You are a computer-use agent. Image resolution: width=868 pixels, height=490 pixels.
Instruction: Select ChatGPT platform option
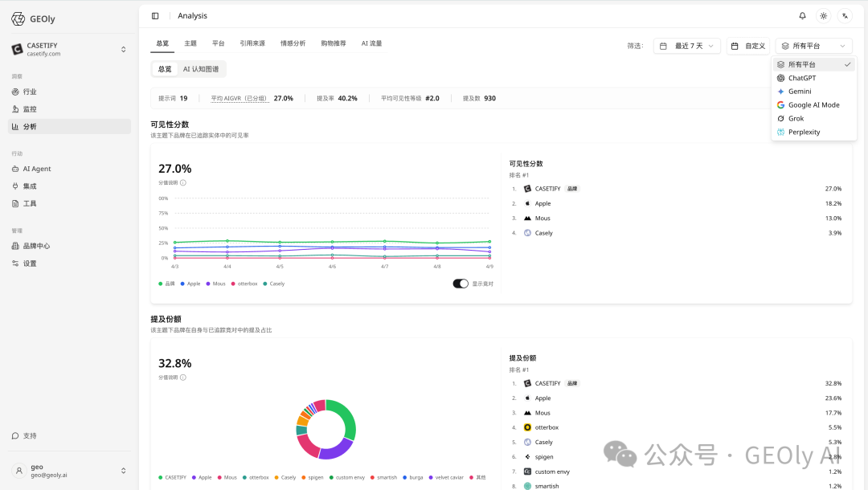click(813, 78)
